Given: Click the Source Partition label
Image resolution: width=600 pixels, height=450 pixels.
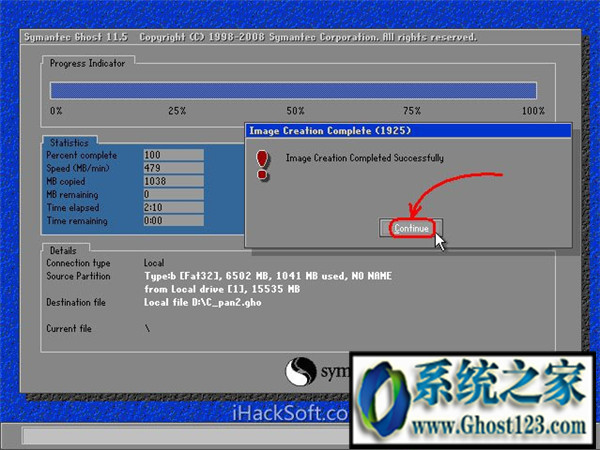Looking at the screenshot, I should pyautogui.click(x=78, y=276).
